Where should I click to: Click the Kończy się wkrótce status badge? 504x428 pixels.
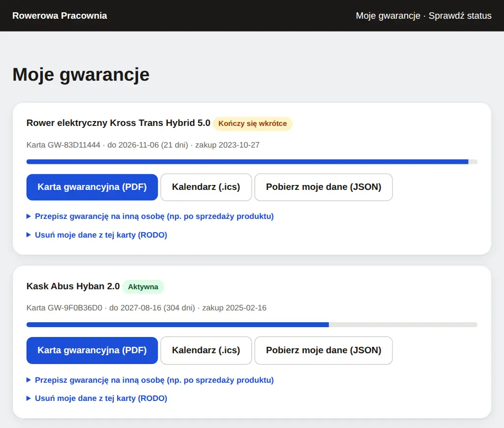pyautogui.click(x=252, y=123)
